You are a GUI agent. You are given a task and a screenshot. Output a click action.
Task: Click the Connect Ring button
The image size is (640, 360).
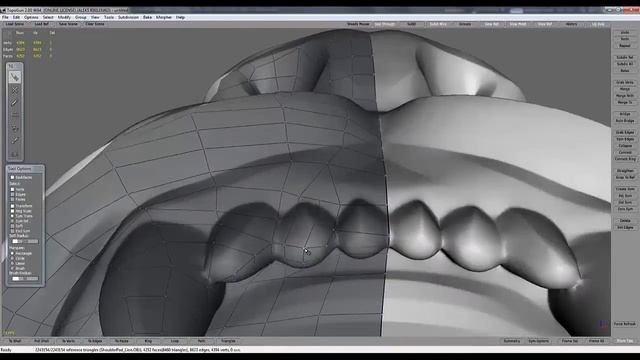(x=625, y=159)
